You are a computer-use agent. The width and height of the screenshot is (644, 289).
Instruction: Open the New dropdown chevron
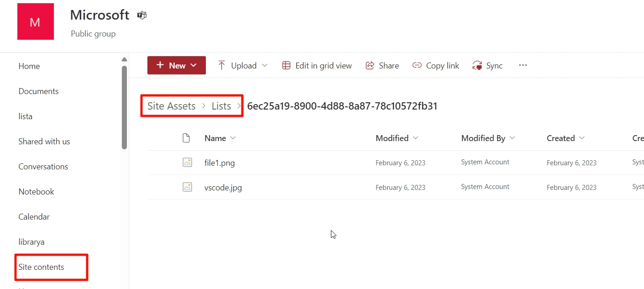coord(194,65)
